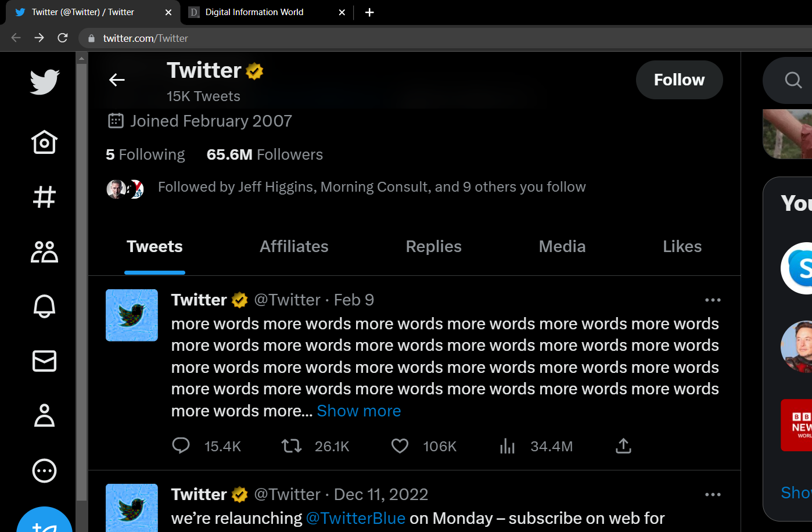Click the browser forward arrow
Viewport: 812px width, 532px height.
(x=39, y=38)
